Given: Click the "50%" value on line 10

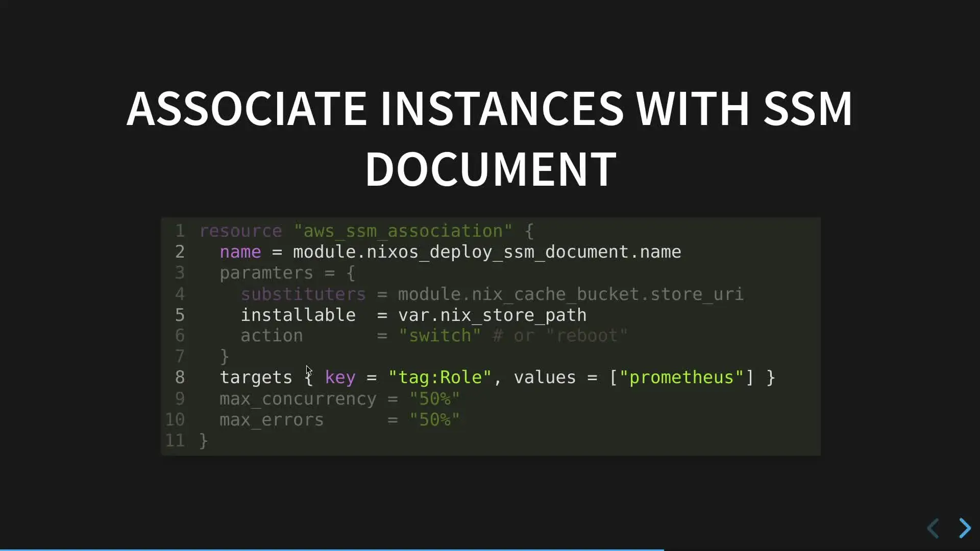Looking at the screenshot, I should pos(434,419).
